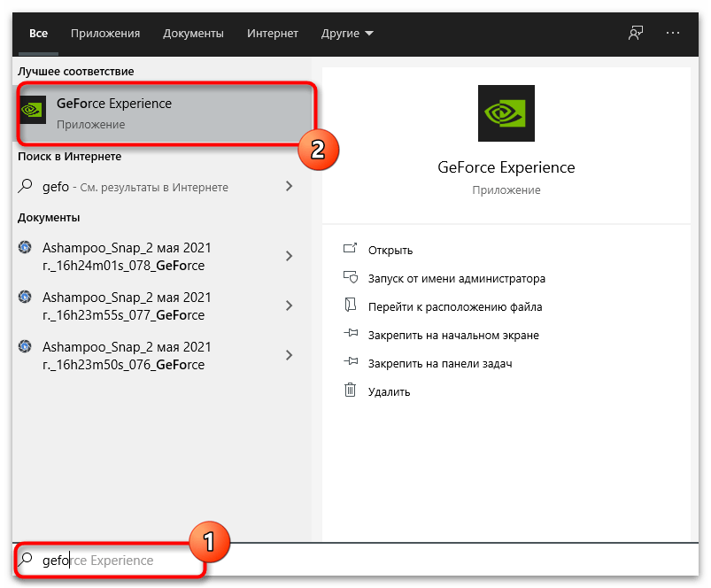Click the trash icon next to Удалить
This screenshot has width=711, height=588.
click(x=351, y=391)
